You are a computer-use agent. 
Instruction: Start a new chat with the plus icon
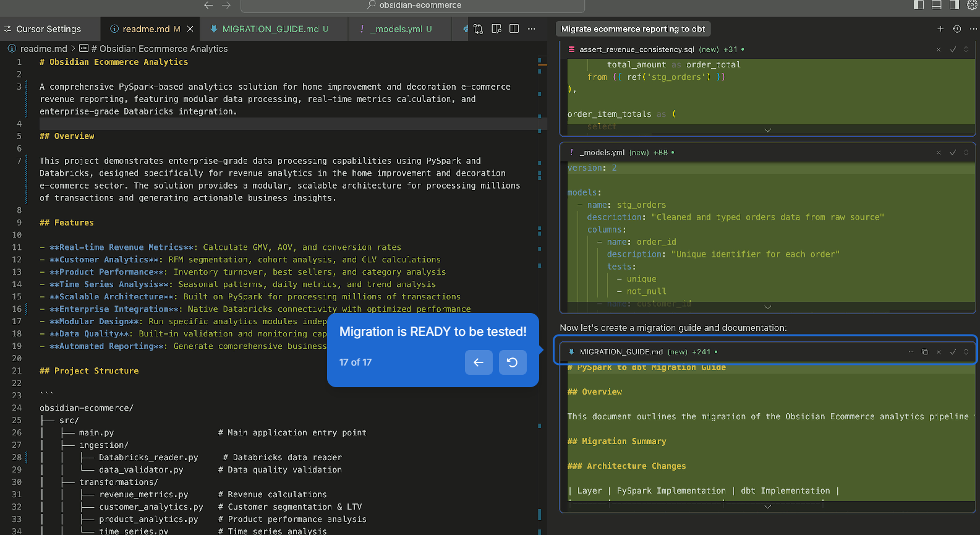(940, 29)
